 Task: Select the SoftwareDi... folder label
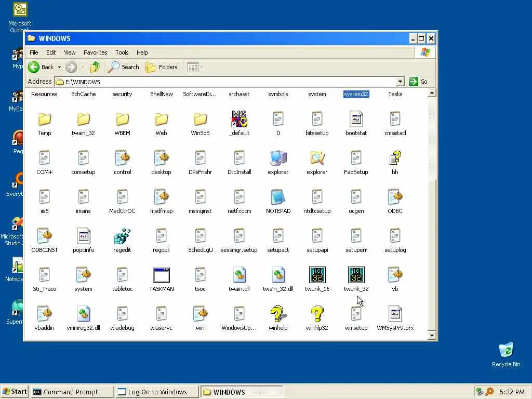(x=200, y=94)
